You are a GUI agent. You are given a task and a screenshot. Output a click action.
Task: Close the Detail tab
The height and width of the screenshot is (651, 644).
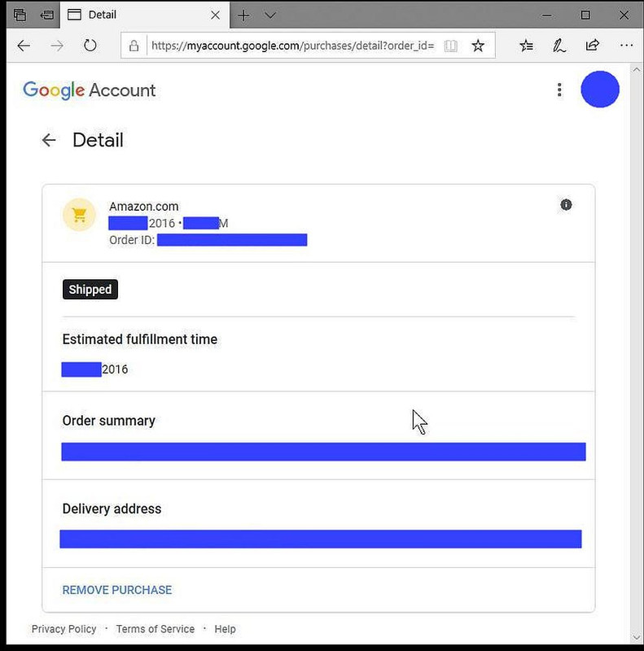[x=215, y=15]
